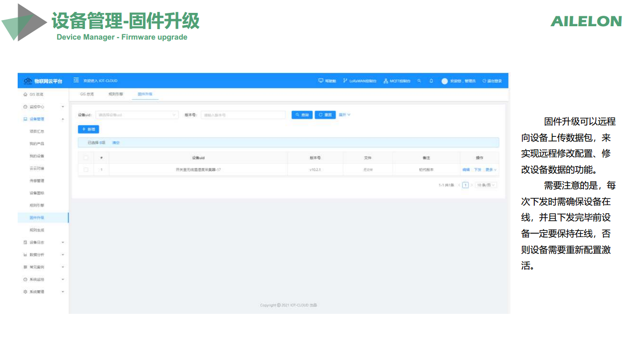Click the 初代版本 remark cell

click(426, 170)
